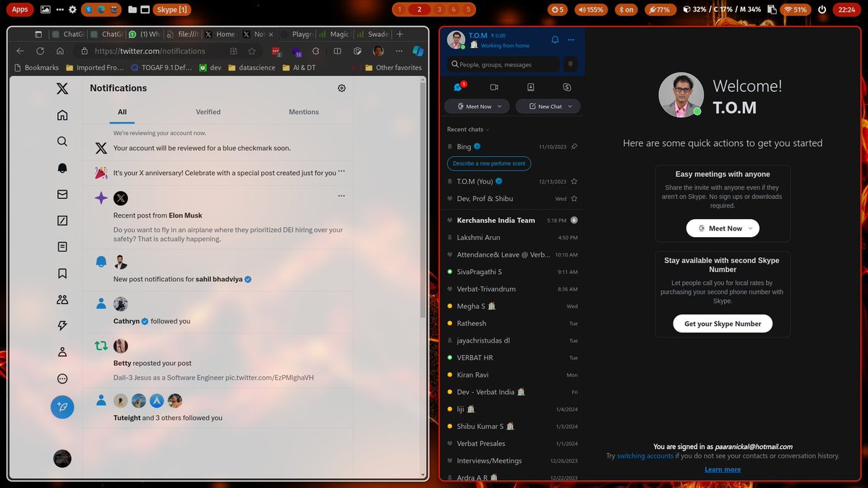Click the browser back arrow
Screen dimensions: 868x488
point(20,51)
